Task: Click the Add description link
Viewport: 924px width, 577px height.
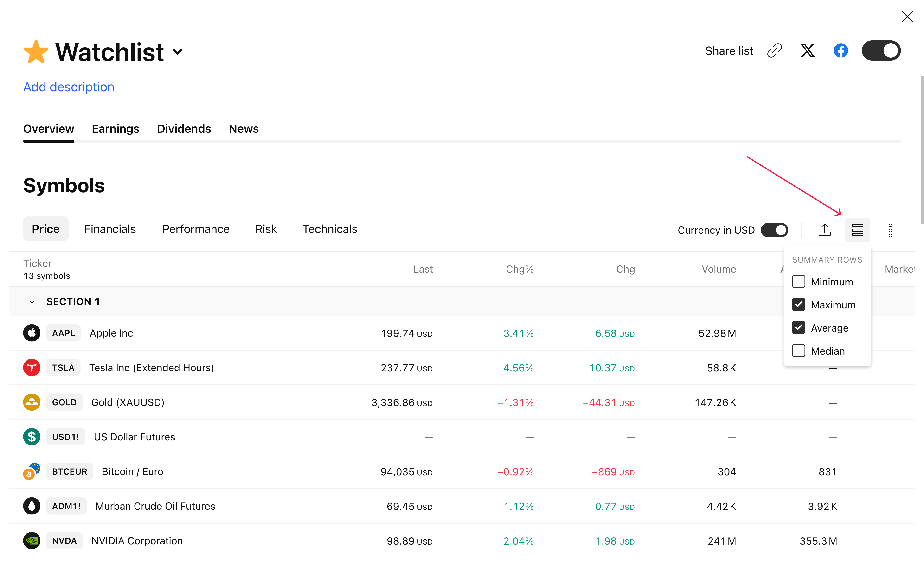Action: pos(69,87)
